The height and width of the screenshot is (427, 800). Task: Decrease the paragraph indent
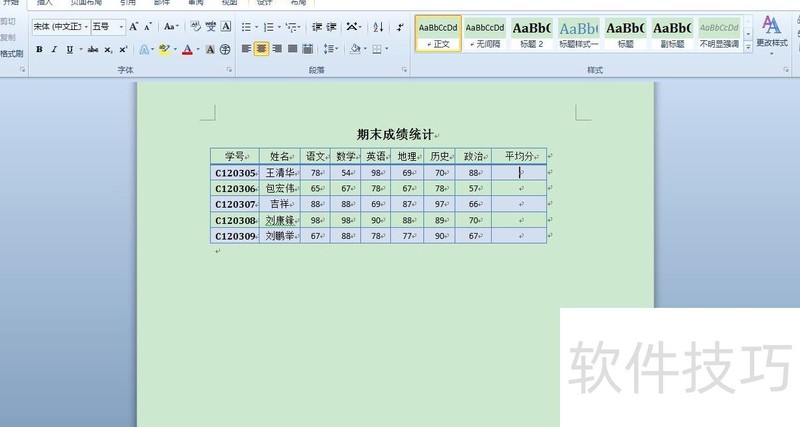[x=317, y=27]
